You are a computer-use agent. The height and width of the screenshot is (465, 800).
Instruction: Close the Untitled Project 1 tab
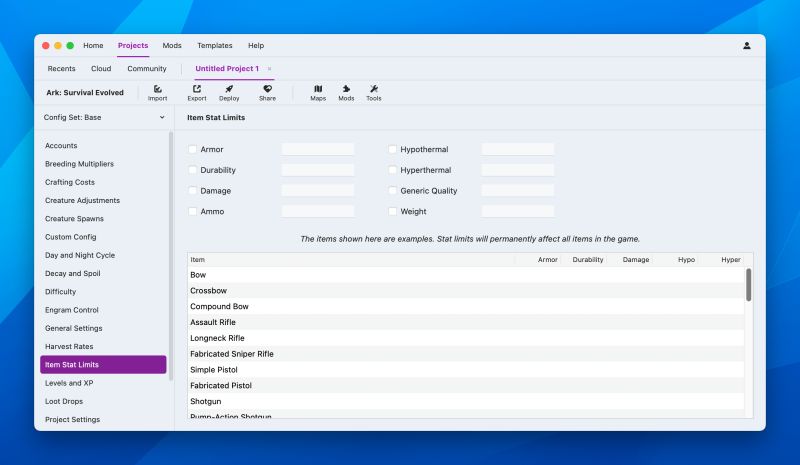(x=269, y=68)
